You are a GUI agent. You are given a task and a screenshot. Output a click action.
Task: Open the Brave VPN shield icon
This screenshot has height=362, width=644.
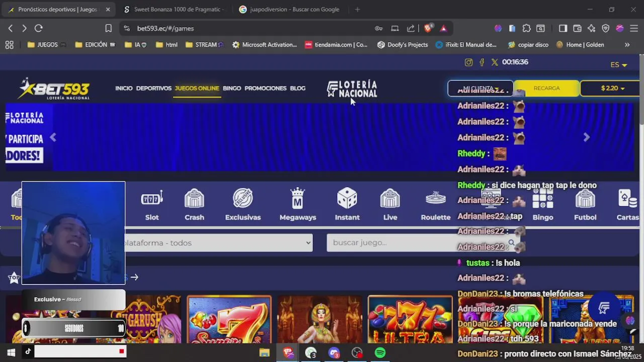point(606,28)
